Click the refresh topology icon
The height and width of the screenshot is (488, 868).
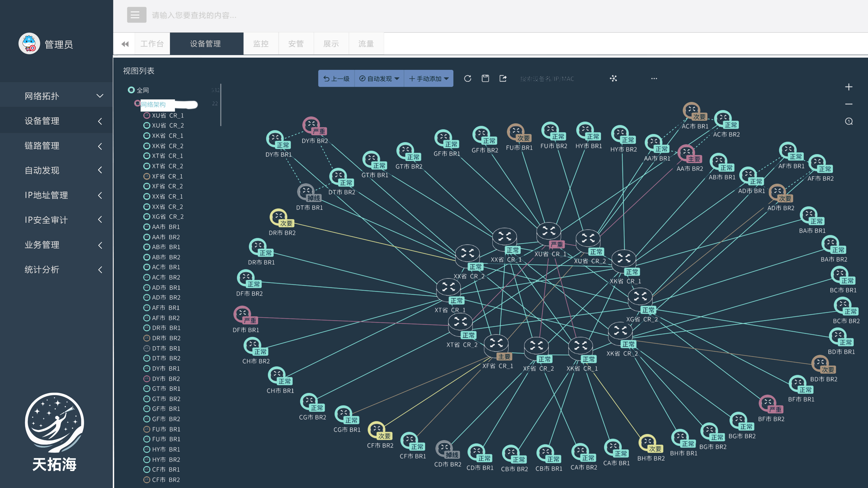click(467, 78)
